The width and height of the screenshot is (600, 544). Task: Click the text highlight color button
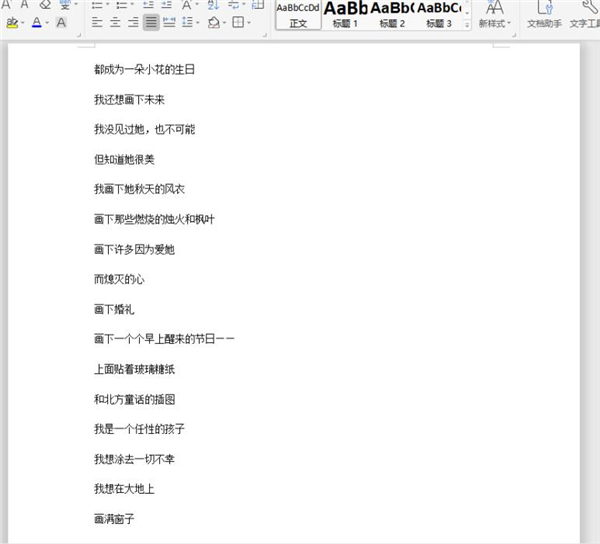[11, 22]
